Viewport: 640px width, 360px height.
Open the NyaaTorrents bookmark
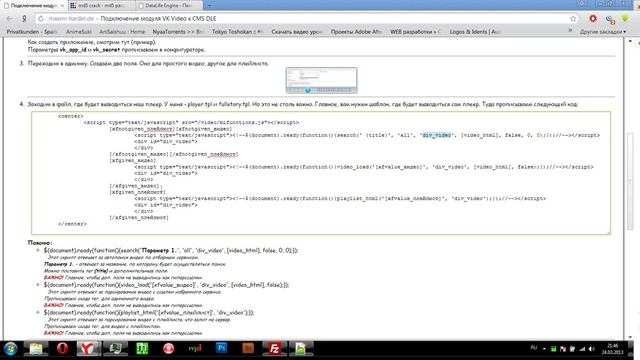pyautogui.click(x=178, y=31)
